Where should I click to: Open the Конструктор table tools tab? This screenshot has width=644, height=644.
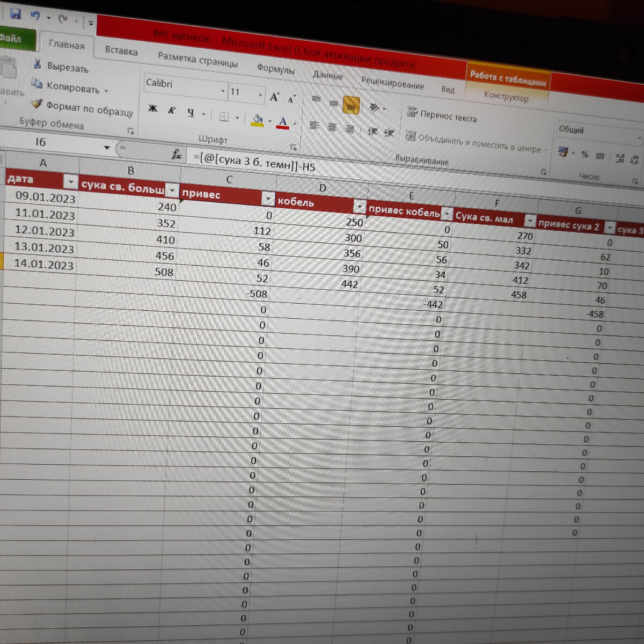[506, 97]
